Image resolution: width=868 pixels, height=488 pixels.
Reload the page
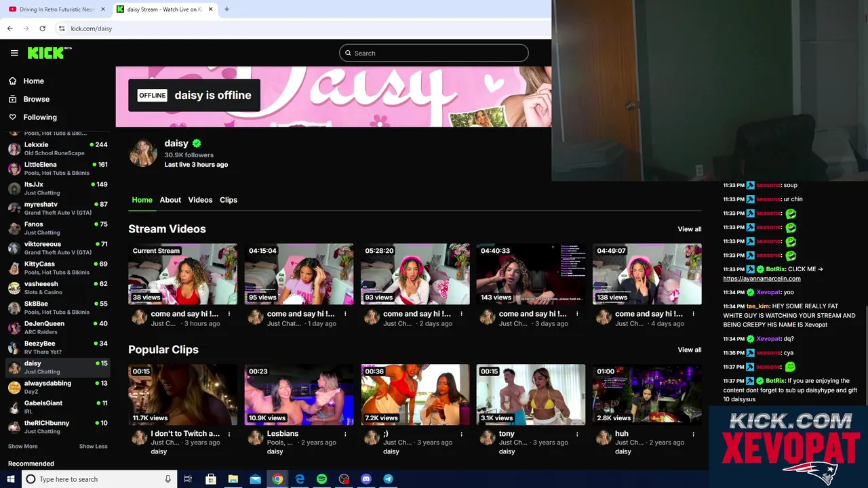[42, 28]
